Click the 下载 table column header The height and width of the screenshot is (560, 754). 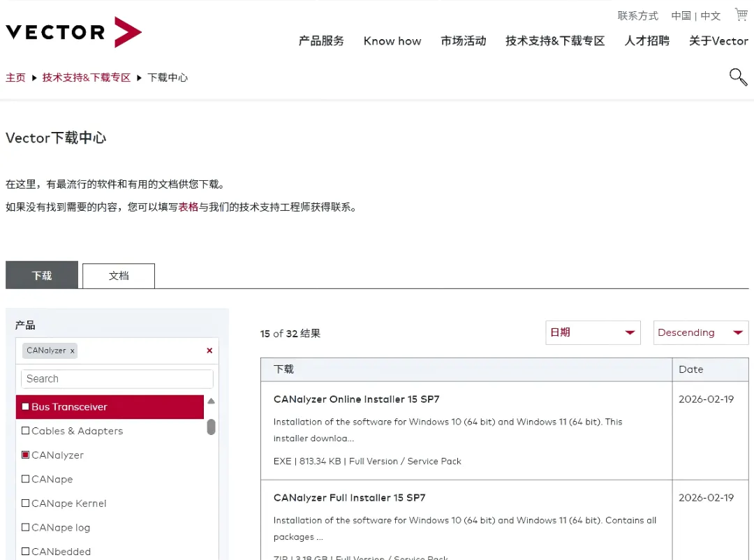coord(283,369)
